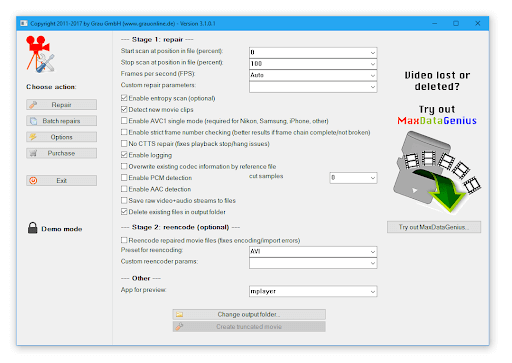Open the Options page
This screenshot has height=363, width=512.
(x=62, y=137)
